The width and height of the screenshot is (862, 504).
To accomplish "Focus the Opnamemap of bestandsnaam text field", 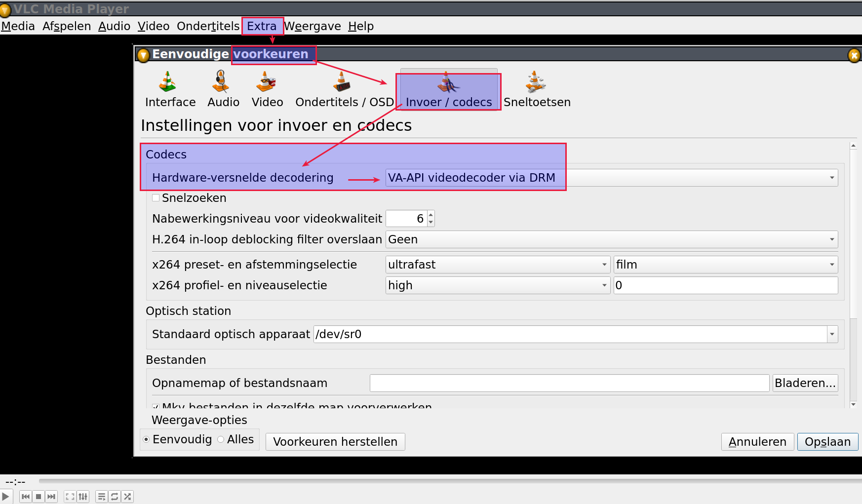I will pyautogui.click(x=569, y=383).
